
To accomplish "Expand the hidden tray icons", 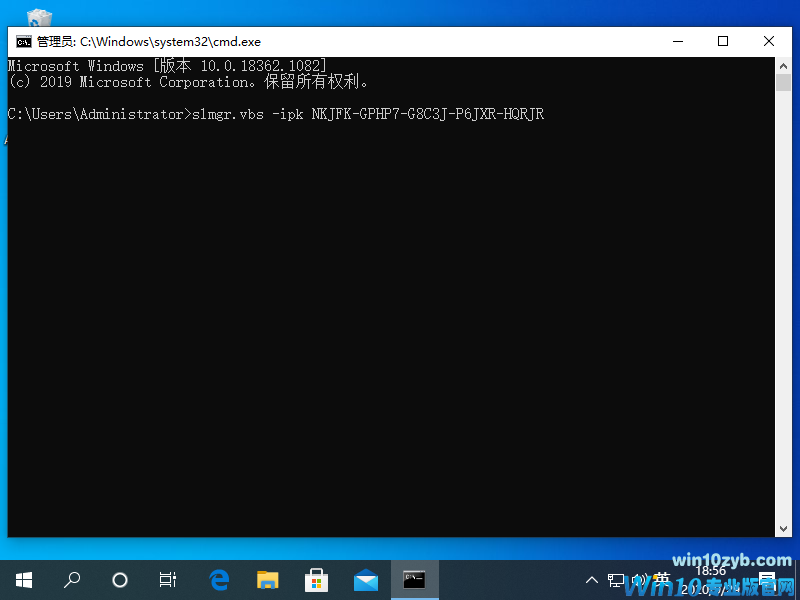I will coord(592,580).
